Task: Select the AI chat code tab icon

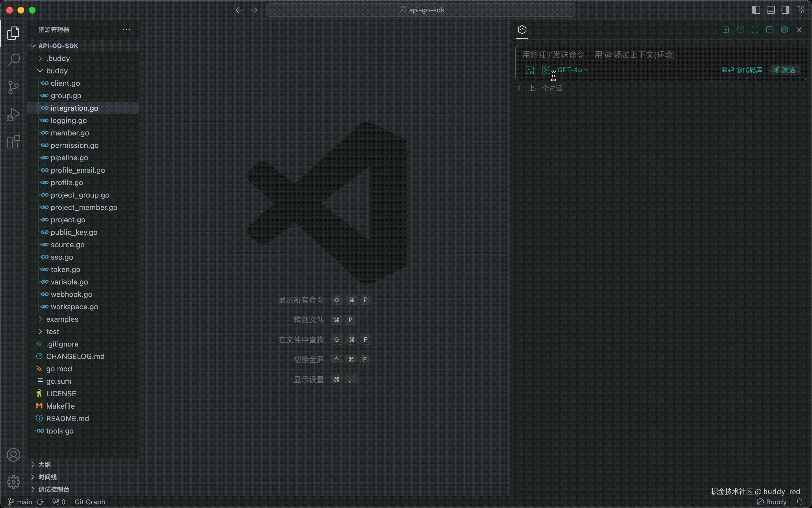Action: click(522, 30)
